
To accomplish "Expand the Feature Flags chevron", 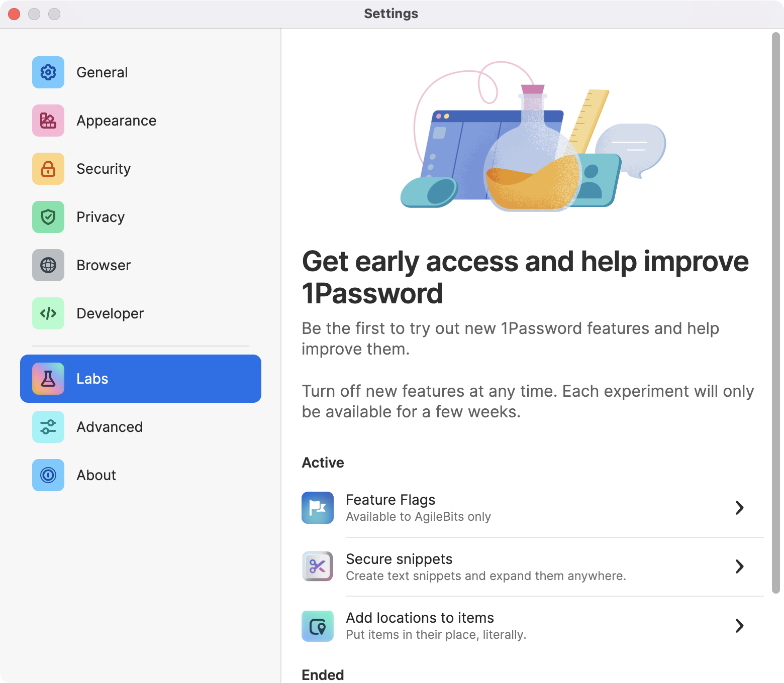I will tap(739, 508).
